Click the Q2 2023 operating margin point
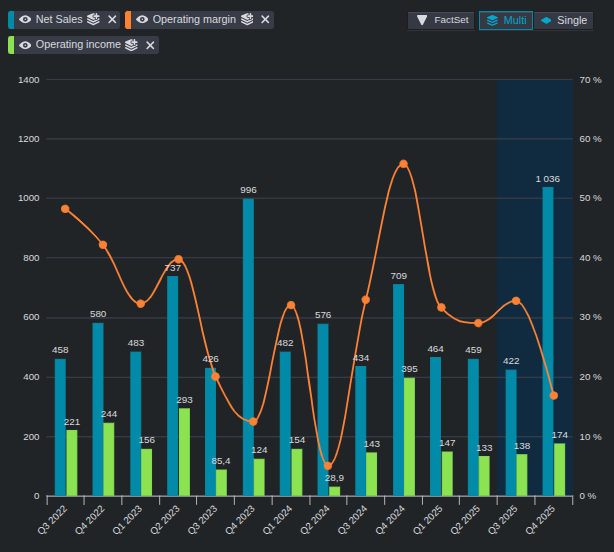This screenshot has height=552, width=614. point(179,259)
